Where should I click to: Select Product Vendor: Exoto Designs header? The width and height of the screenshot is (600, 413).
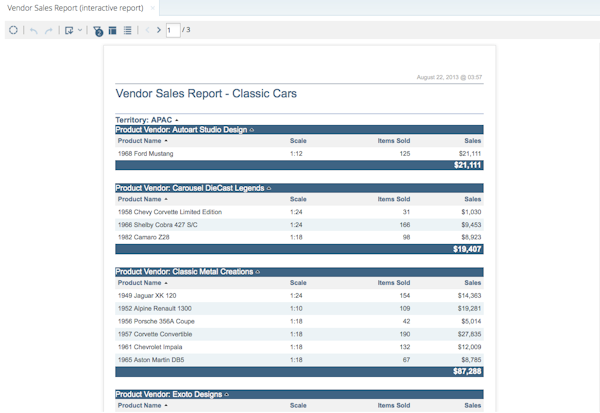pyautogui.click(x=299, y=394)
